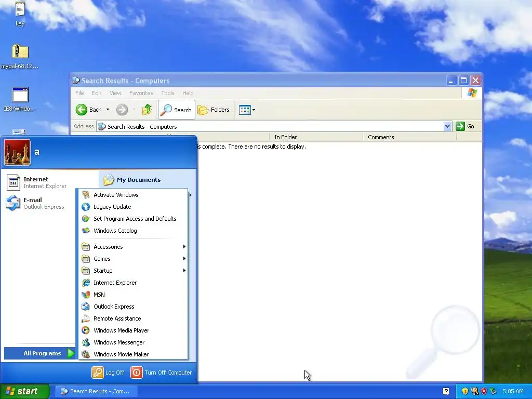
Task: Open the Edit menu
Action: [97, 93]
